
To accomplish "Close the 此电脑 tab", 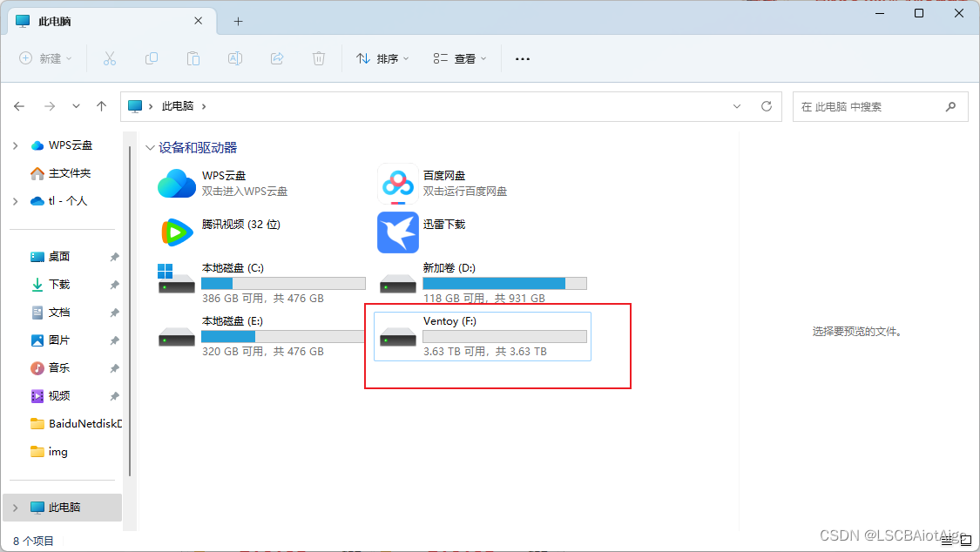I will [x=198, y=21].
